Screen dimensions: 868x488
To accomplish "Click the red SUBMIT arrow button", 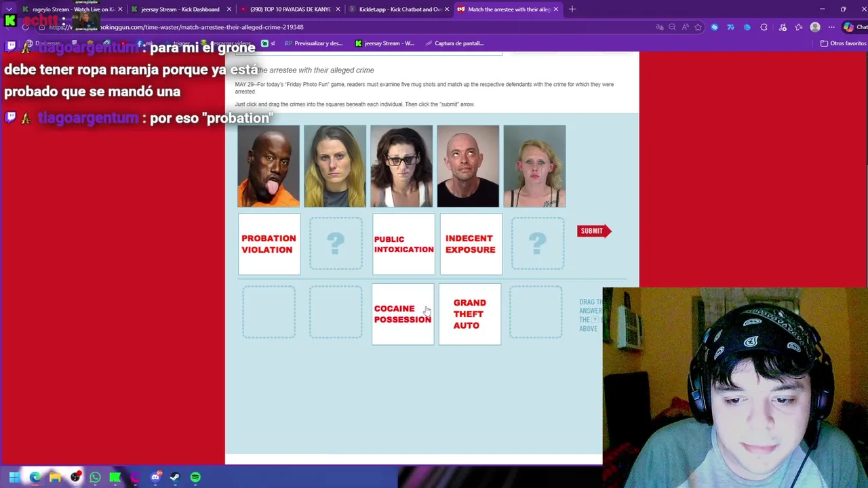I will tap(594, 231).
